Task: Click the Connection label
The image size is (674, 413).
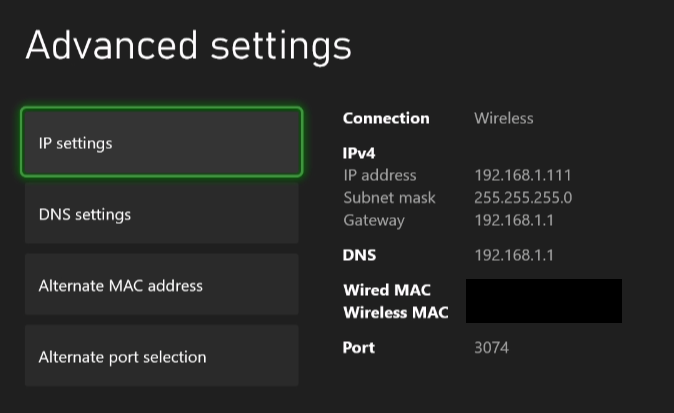Action: pyautogui.click(x=386, y=118)
